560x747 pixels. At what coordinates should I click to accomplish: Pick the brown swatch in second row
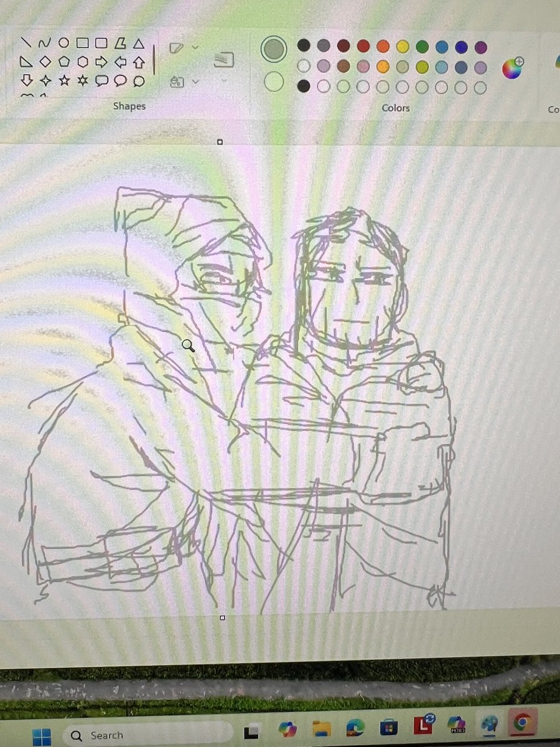click(x=343, y=66)
